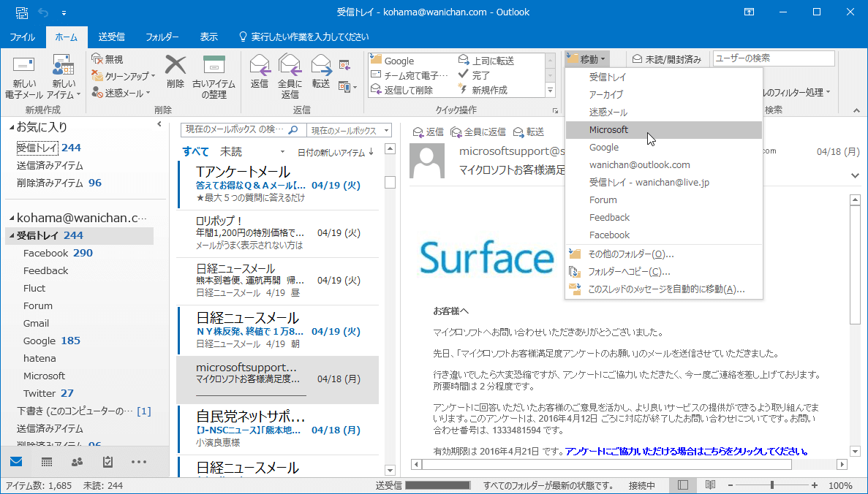Open the People icon in navigation bar
868x494 pixels.
(77, 462)
